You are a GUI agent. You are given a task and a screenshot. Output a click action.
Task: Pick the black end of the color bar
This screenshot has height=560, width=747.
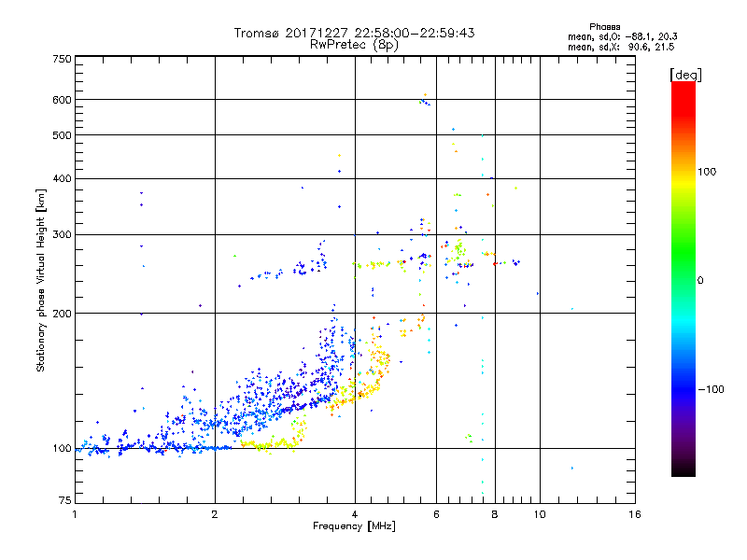tap(684, 469)
